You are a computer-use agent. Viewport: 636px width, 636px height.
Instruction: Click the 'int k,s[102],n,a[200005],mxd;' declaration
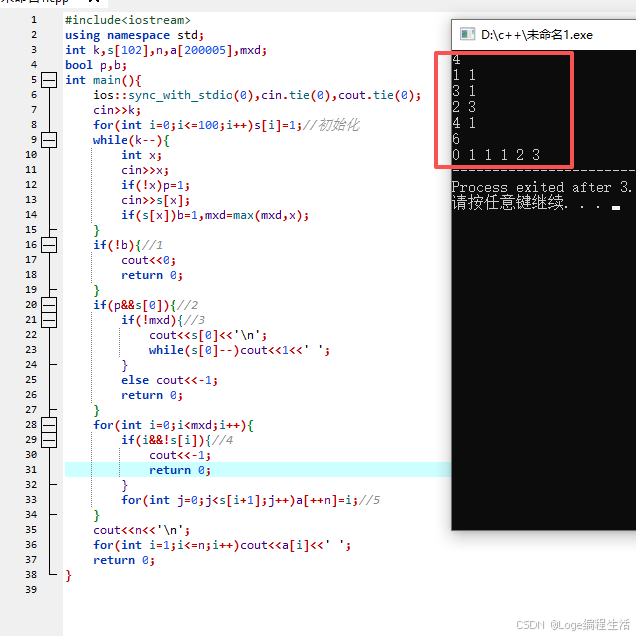pyautogui.click(x=166, y=50)
